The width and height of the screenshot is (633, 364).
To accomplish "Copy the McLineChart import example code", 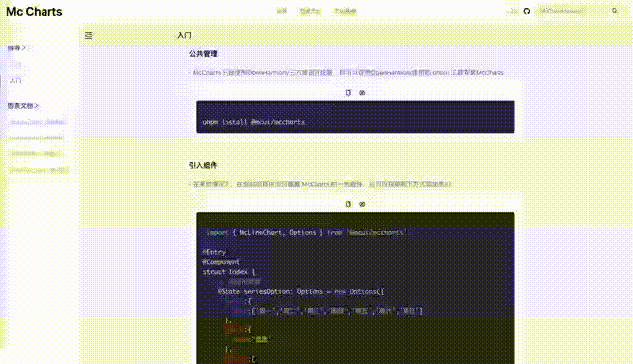I will point(348,204).
